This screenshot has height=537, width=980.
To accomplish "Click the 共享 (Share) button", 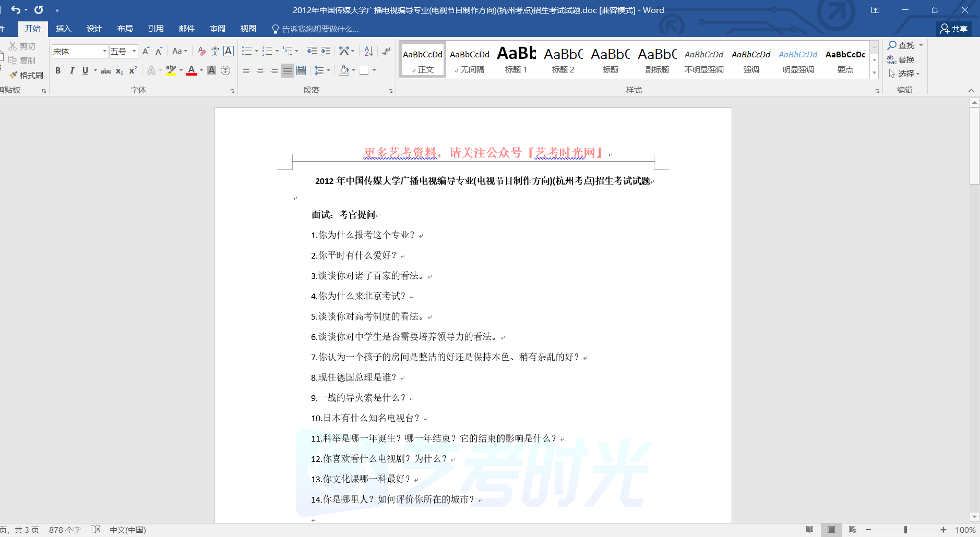I will [954, 29].
